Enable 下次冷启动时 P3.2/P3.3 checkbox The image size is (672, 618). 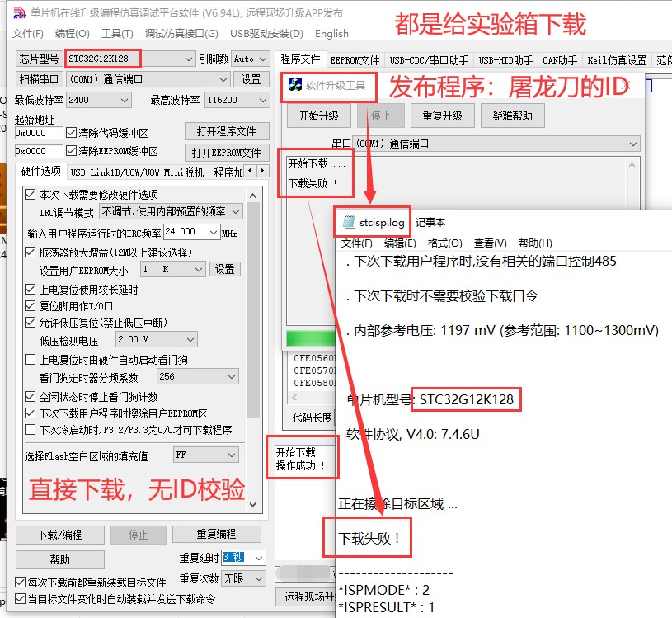(30, 429)
